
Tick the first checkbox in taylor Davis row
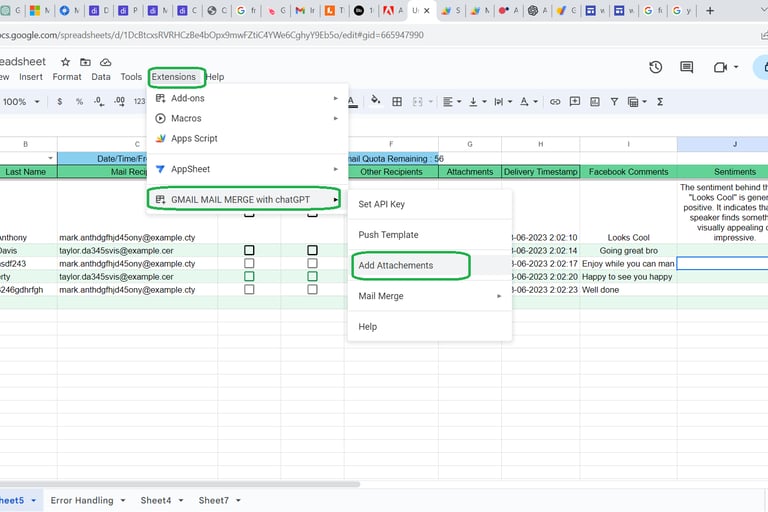[x=249, y=250]
